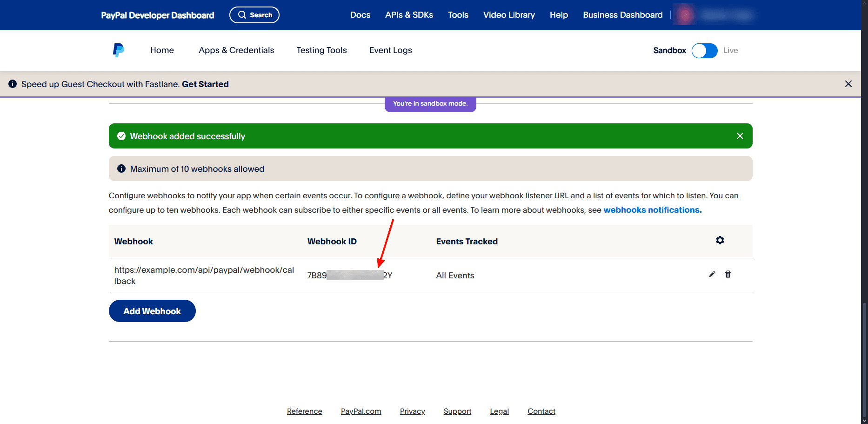
Task: Close the webhook success message
Action: (740, 135)
